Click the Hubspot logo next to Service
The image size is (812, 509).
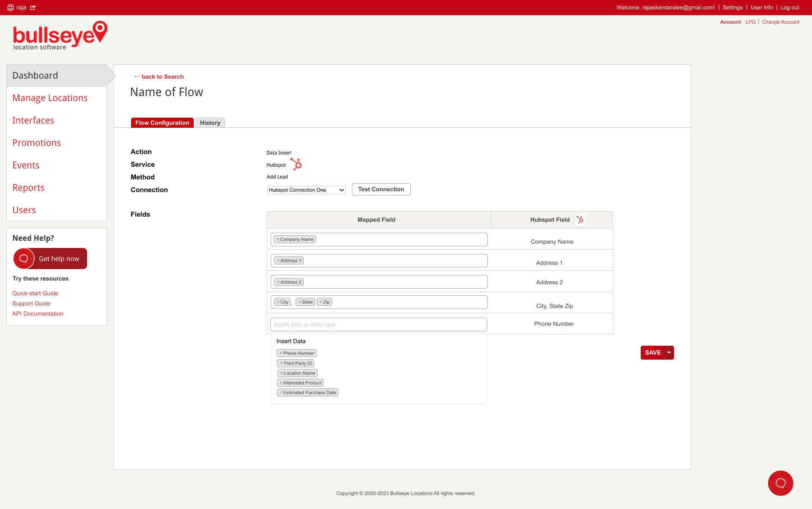tap(296, 164)
